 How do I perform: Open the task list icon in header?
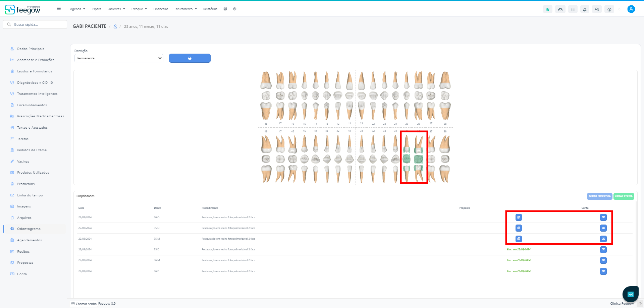(x=573, y=9)
